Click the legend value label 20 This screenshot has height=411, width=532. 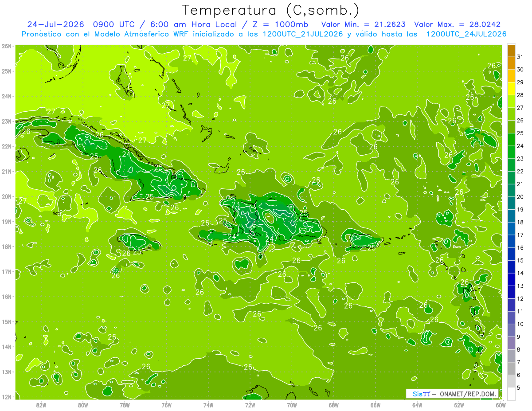click(x=520, y=197)
